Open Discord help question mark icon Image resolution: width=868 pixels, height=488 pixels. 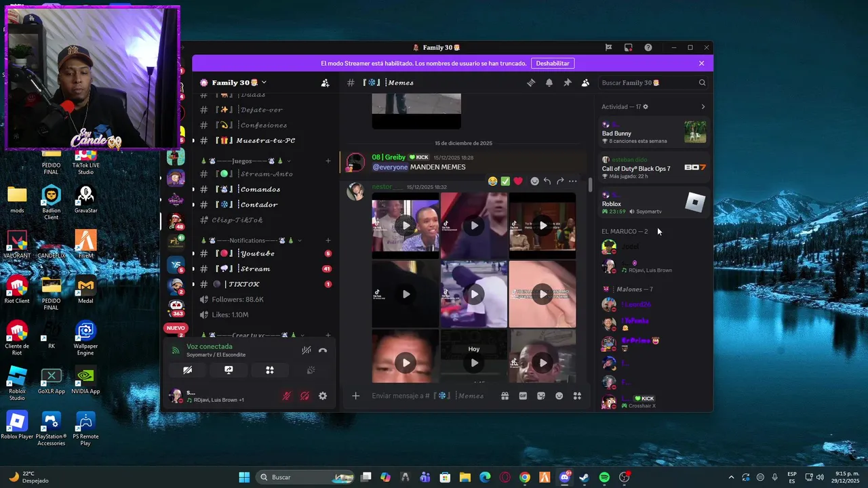[648, 47]
